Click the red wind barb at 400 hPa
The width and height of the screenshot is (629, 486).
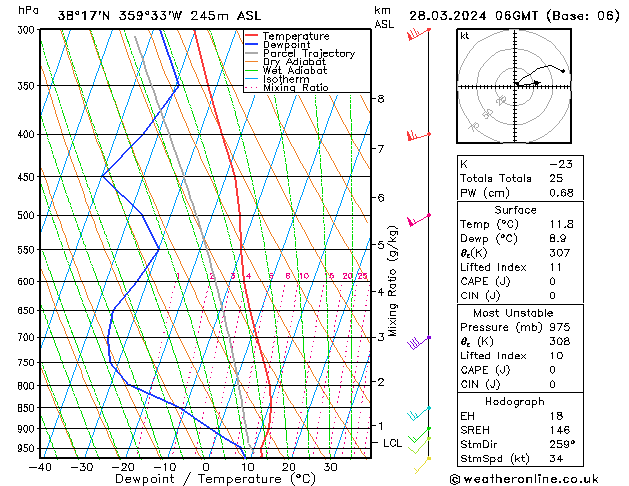click(419, 136)
